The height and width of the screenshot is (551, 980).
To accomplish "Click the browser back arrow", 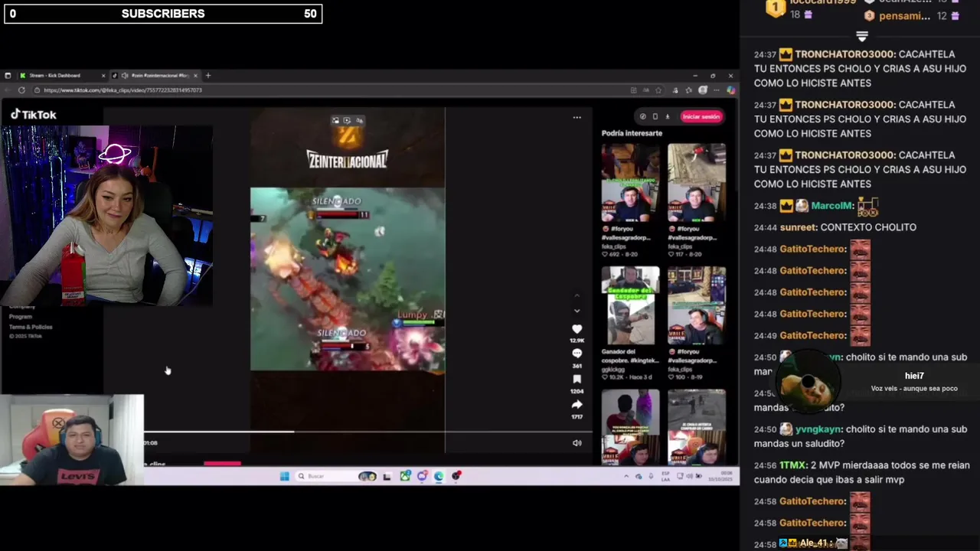I will pyautogui.click(x=8, y=90).
